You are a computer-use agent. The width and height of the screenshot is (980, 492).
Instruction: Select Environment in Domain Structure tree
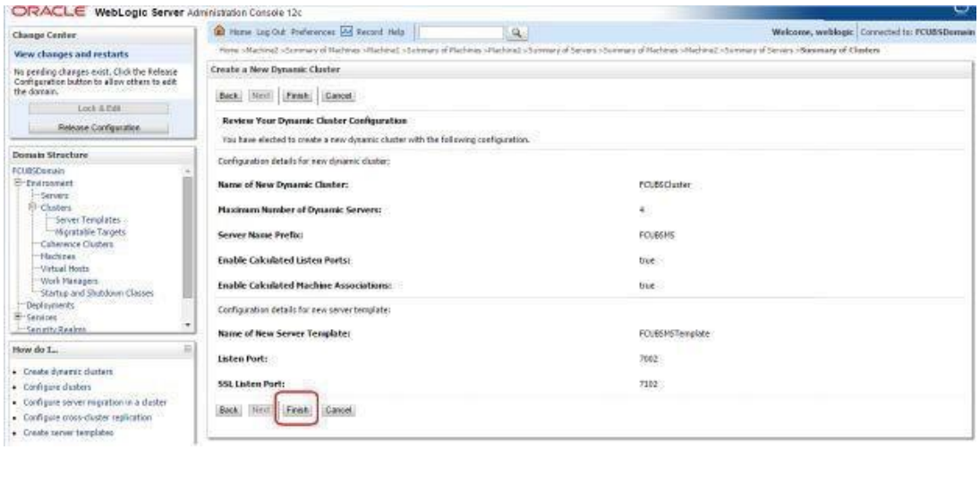(49, 183)
